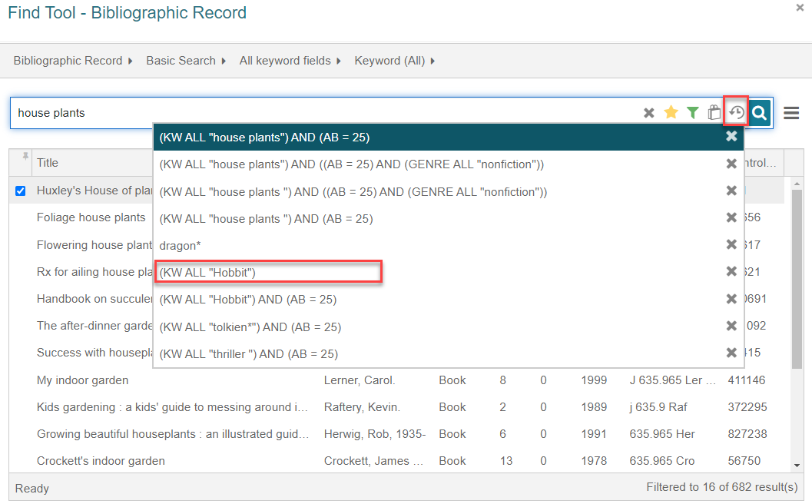This screenshot has height=504, width=812.
Task: Remove the "tolkien*" history entry
Action: 731,326
